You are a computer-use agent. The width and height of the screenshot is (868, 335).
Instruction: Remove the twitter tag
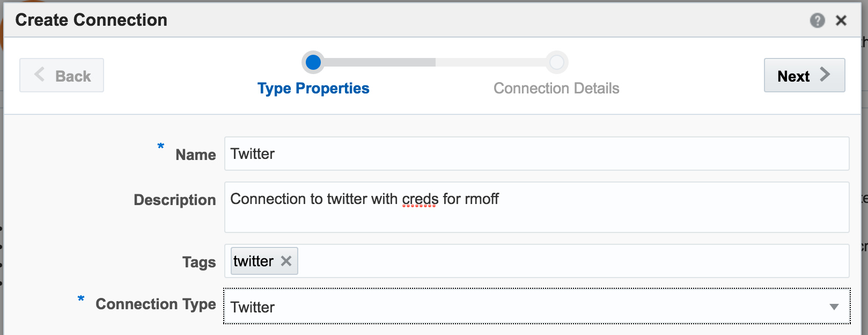pyautogui.click(x=286, y=261)
